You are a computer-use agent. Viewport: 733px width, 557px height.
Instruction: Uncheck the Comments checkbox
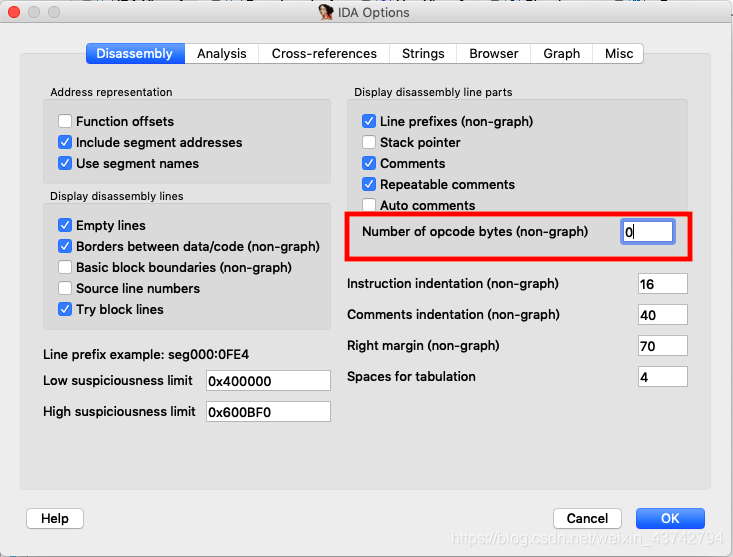click(369, 164)
